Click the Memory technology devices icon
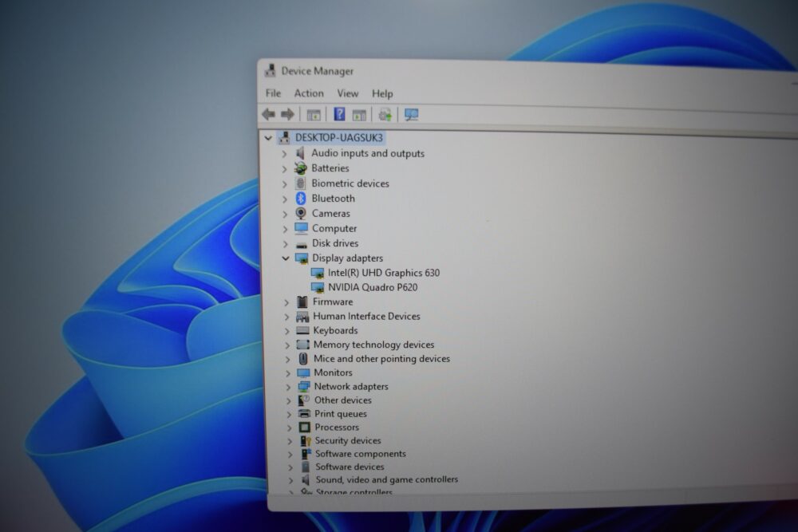 pos(302,345)
